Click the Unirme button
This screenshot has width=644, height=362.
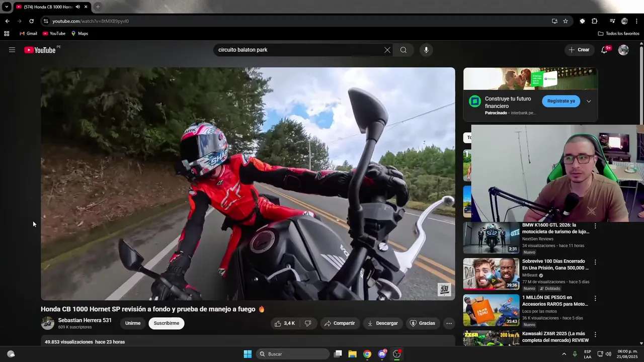click(x=133, y=323)
